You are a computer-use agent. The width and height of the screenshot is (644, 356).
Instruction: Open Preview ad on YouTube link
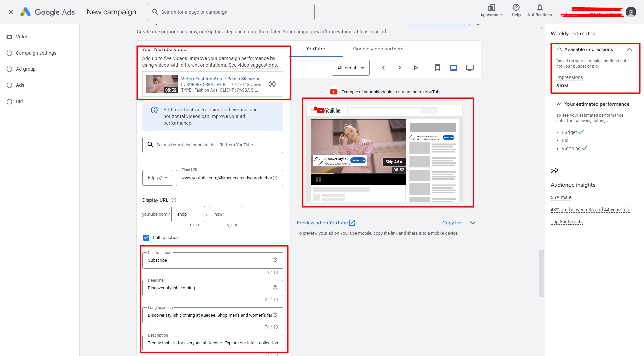pos(326,223)
